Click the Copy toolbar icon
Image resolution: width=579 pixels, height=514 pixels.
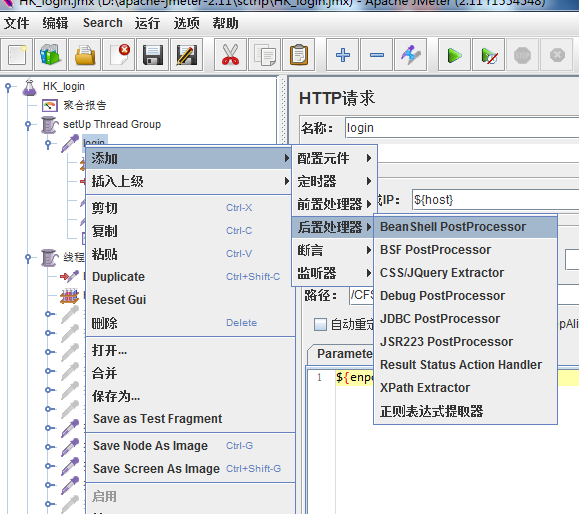click(264, 55)
